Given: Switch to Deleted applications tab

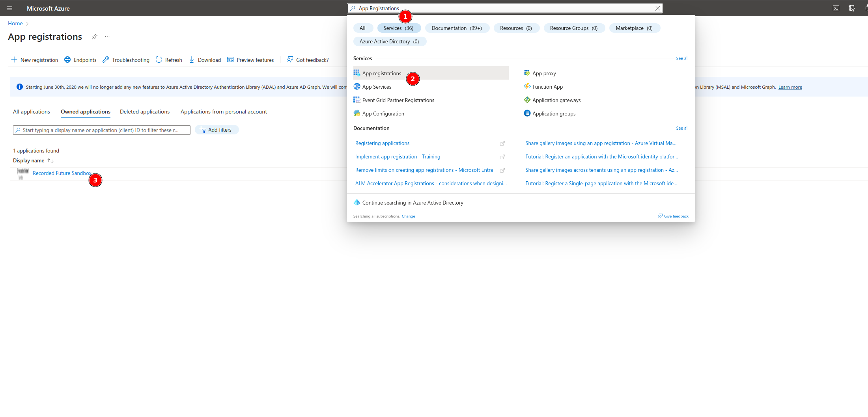Looking at the screenshot, I should pos(145,112).
